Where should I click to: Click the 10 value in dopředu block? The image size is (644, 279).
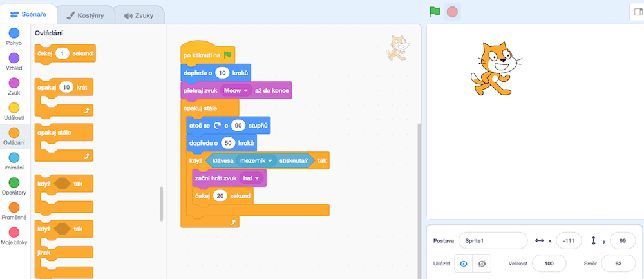(222, 73)
